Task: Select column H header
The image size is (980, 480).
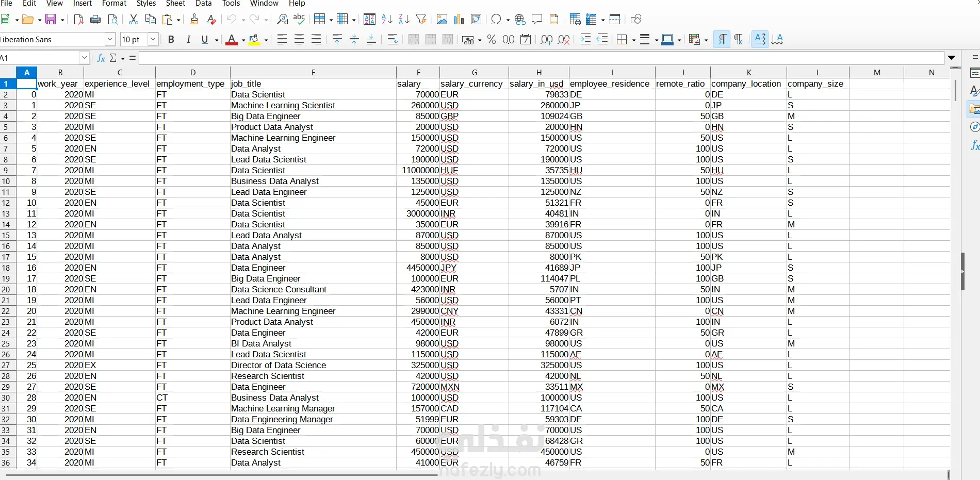Action: (x=539, y=73)
